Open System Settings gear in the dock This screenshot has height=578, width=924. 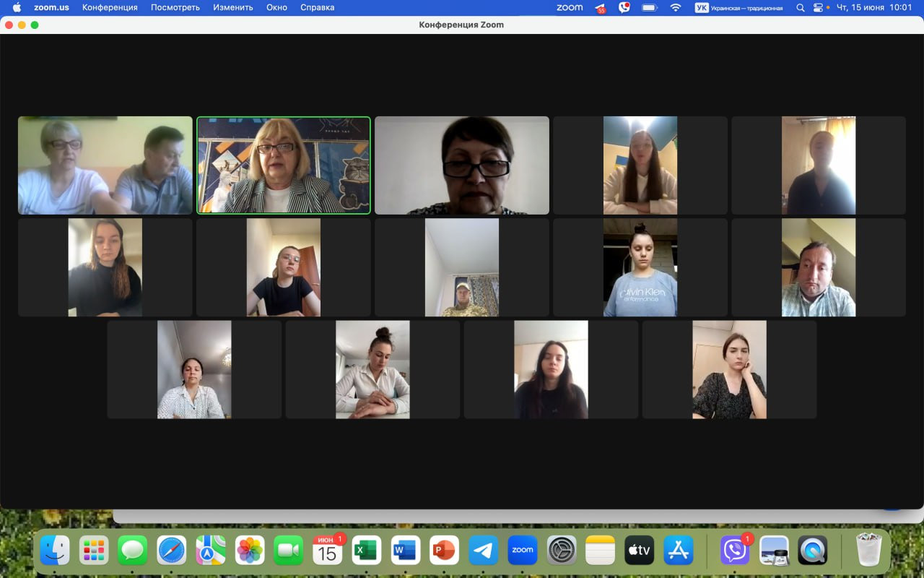562,551
